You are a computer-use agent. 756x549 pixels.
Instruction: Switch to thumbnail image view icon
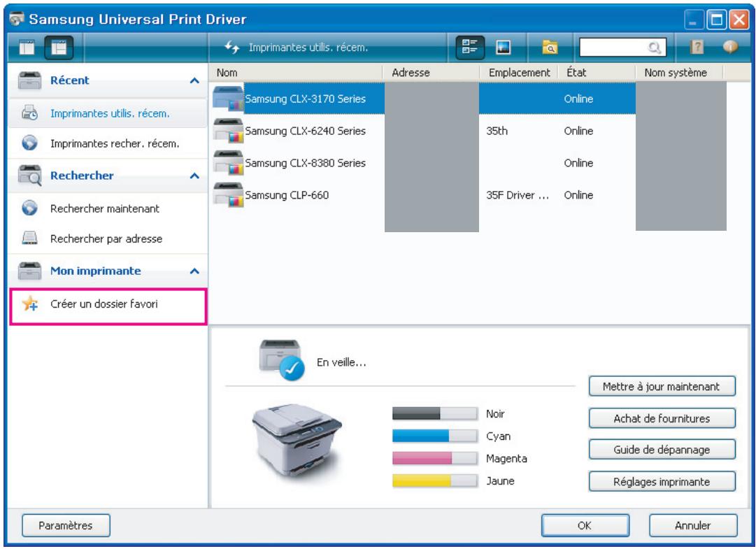click(x=504, y=48)
